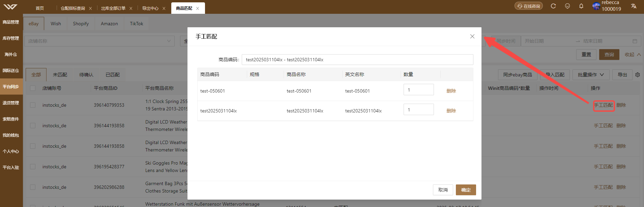Filter list by 已匹配 status tab

point(113,75)
